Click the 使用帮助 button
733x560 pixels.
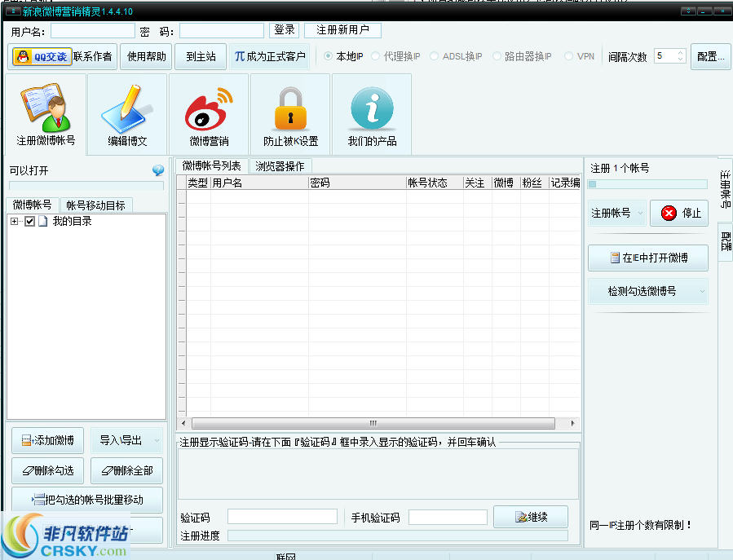point(146,56)
